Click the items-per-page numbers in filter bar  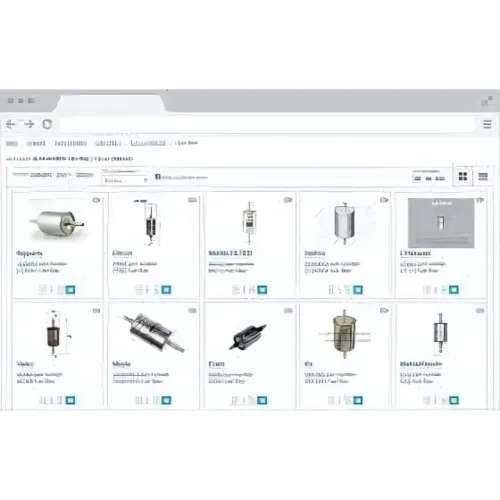[429, 178]
